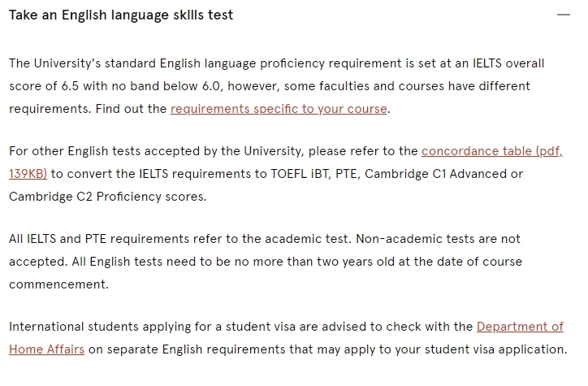Click the 'Take an English language skills test' heading

(121, 15)
